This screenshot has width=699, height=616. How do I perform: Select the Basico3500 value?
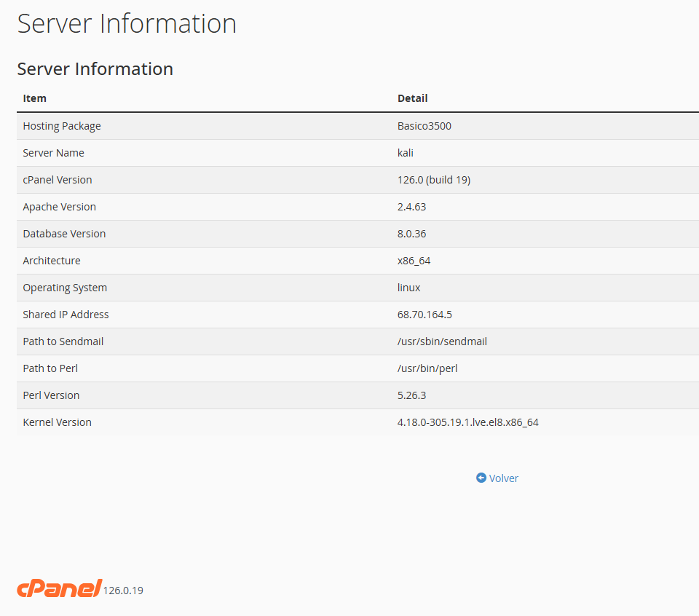click(424, 126)
